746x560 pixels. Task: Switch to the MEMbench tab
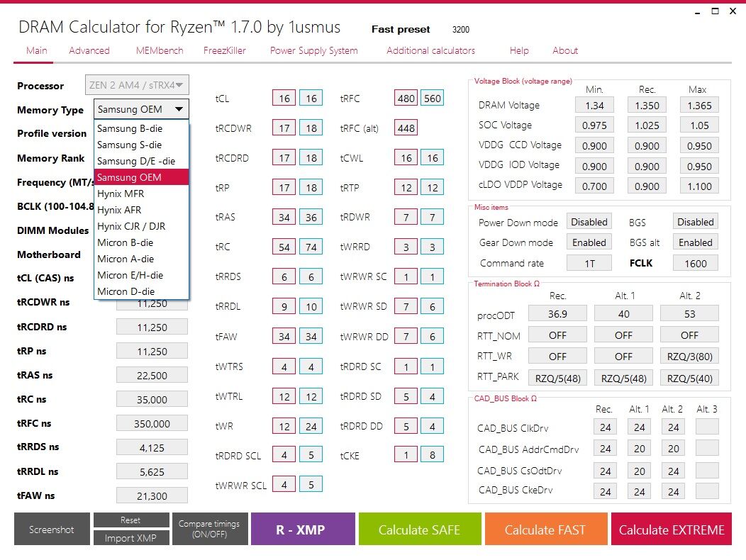point(160,50)
